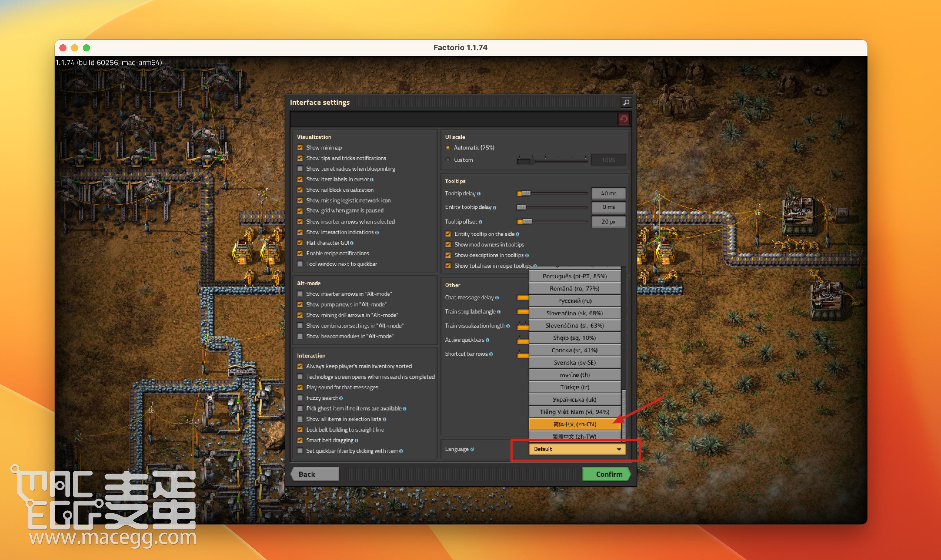Toggle Show mod owners in tooltips

[x=448, y=244]
